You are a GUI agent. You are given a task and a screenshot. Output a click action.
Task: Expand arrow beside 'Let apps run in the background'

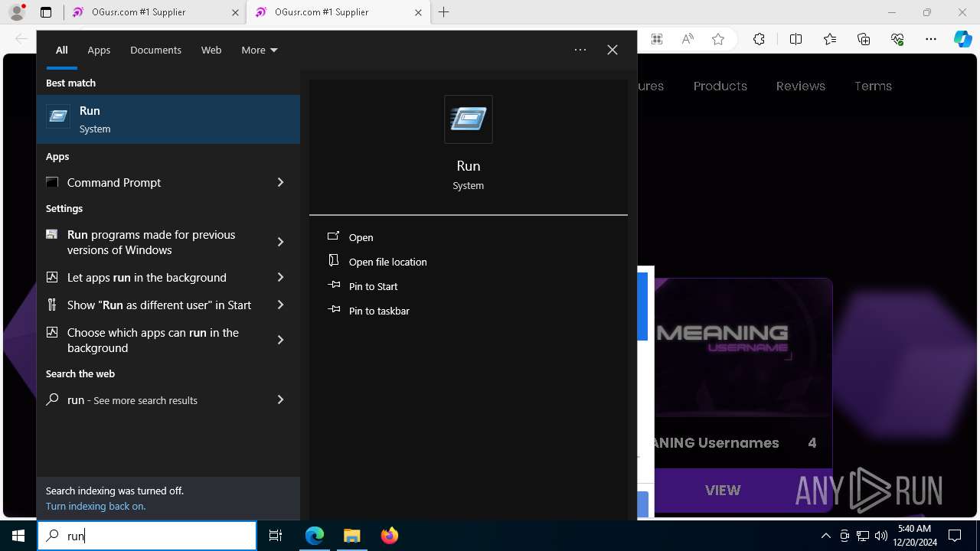(x=280, y=277)
